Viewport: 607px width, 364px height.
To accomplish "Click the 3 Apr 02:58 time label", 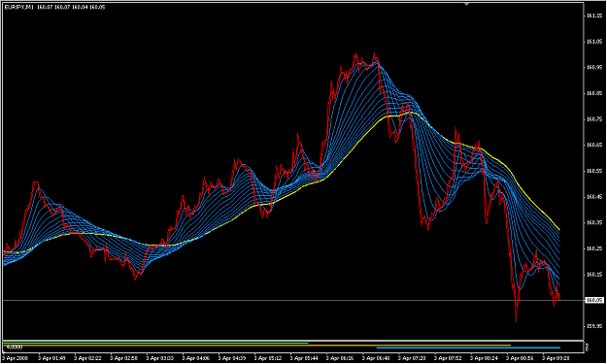I will pos(123,358).
